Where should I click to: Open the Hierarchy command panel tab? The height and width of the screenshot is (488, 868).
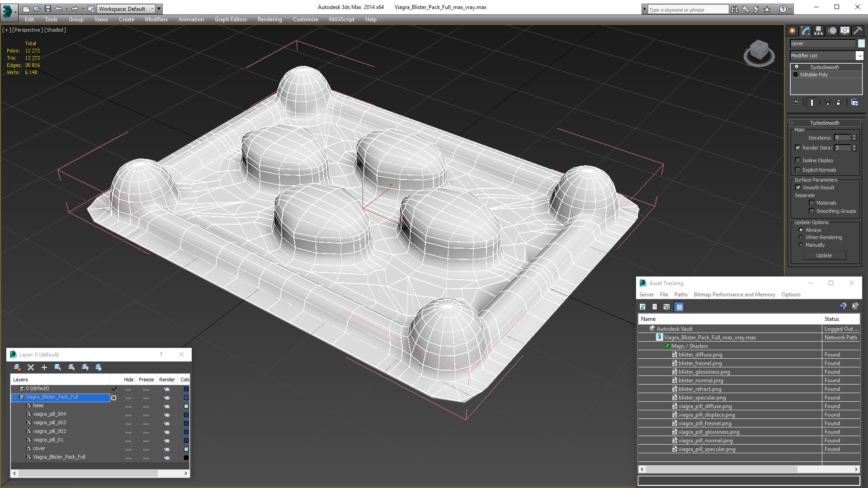pos(818,31)
